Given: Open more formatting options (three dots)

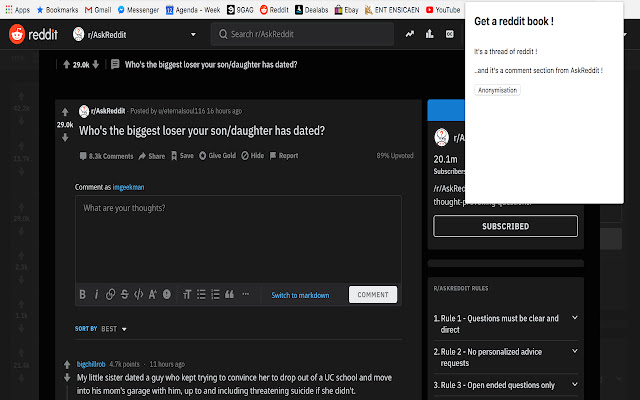Looking at the screenshot, I should [245, 294].
